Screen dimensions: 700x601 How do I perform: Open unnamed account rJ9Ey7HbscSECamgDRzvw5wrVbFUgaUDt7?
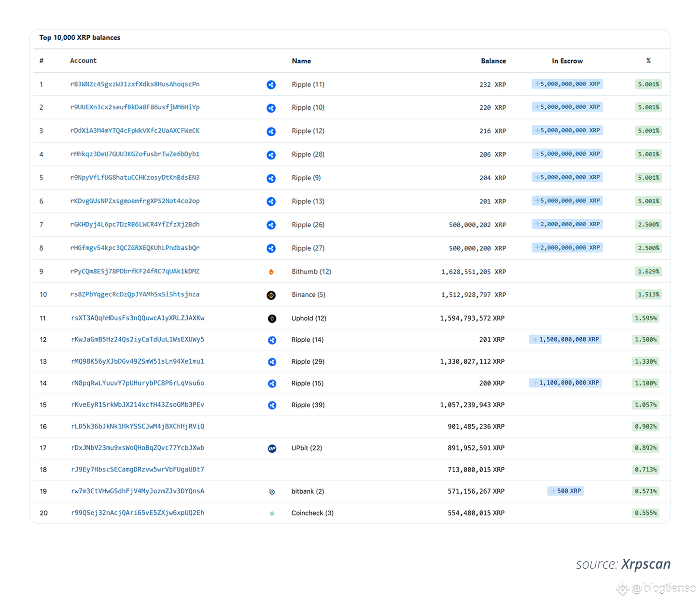[138, 470]
